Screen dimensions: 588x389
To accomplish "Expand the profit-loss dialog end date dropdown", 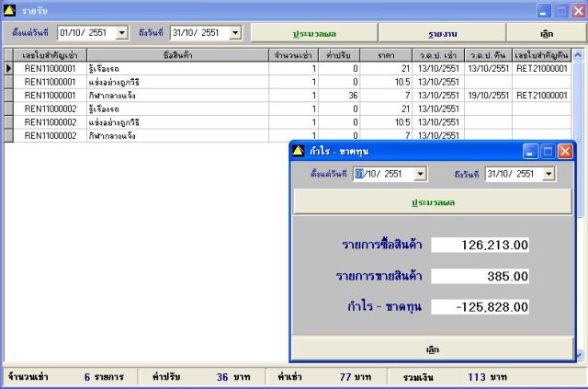I will [549, 174].
